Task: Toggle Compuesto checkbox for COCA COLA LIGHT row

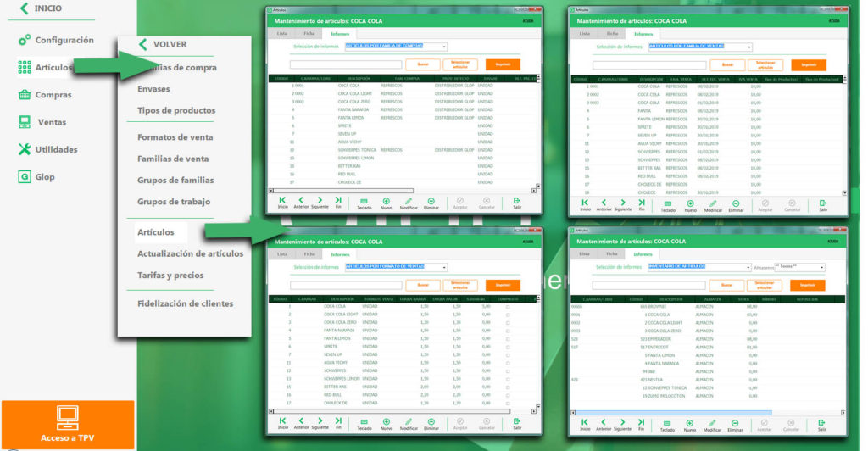Action: point(508,315)
